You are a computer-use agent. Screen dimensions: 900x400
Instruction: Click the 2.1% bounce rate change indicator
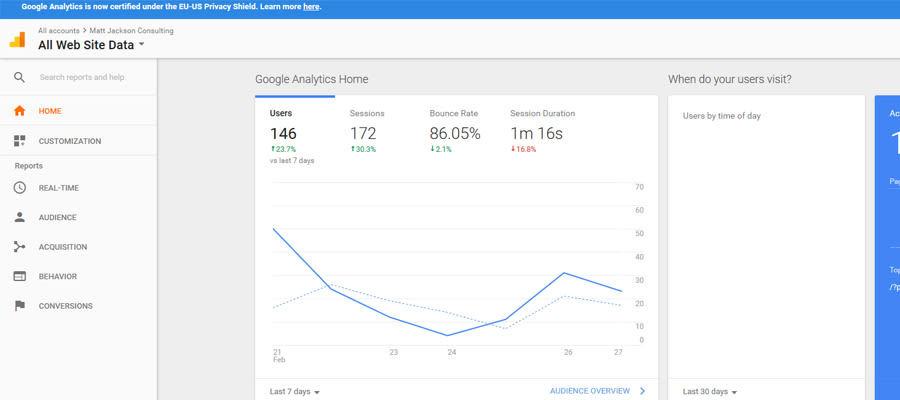(x=441, y=149)
